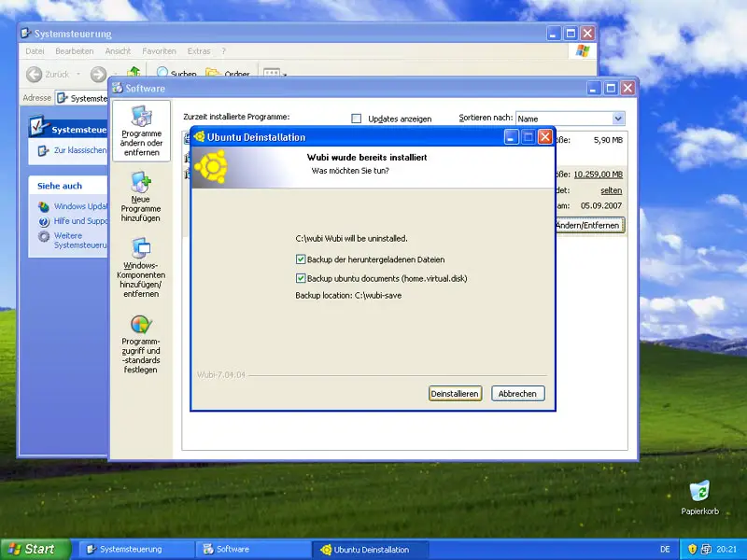Cancel the uninstall with Abbrechen
The image size is (747, 560).
point(517,393)
